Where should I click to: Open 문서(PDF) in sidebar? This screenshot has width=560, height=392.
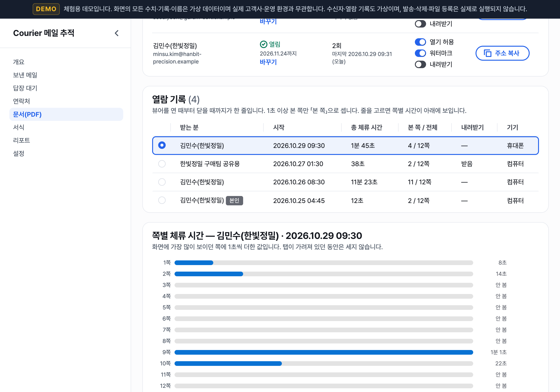[66, 114]
